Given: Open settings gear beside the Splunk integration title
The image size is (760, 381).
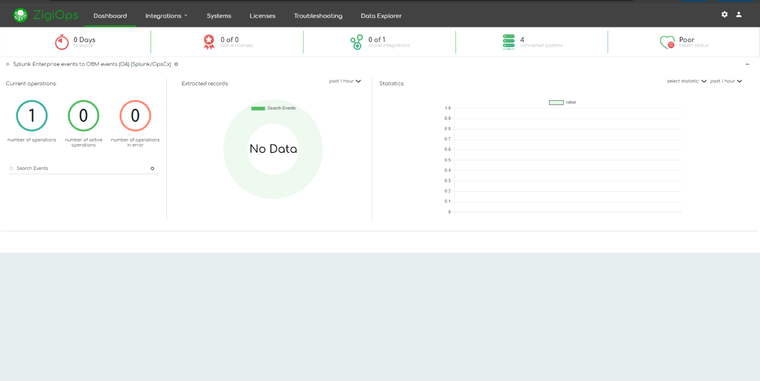Looking at the screenshot, I should coord(176,64).
